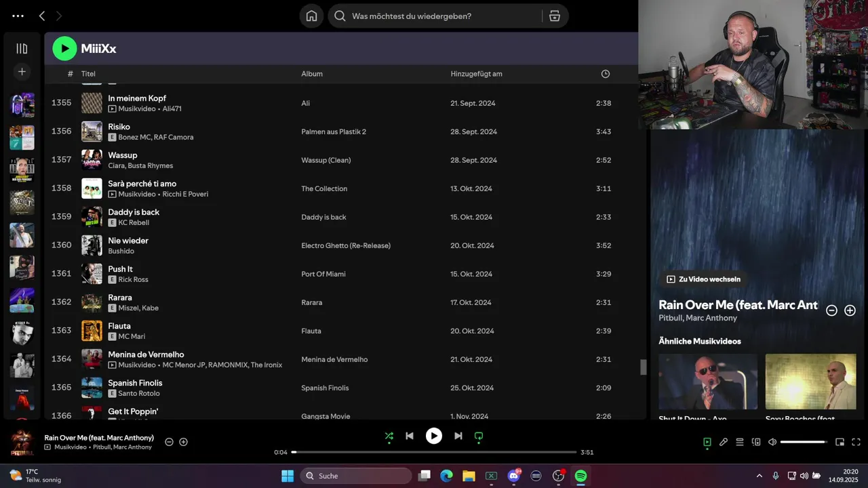Viewport: 868px width, 488px height.
Task: Play the MiiiXx playlist with green button
Action: [64, 48]
